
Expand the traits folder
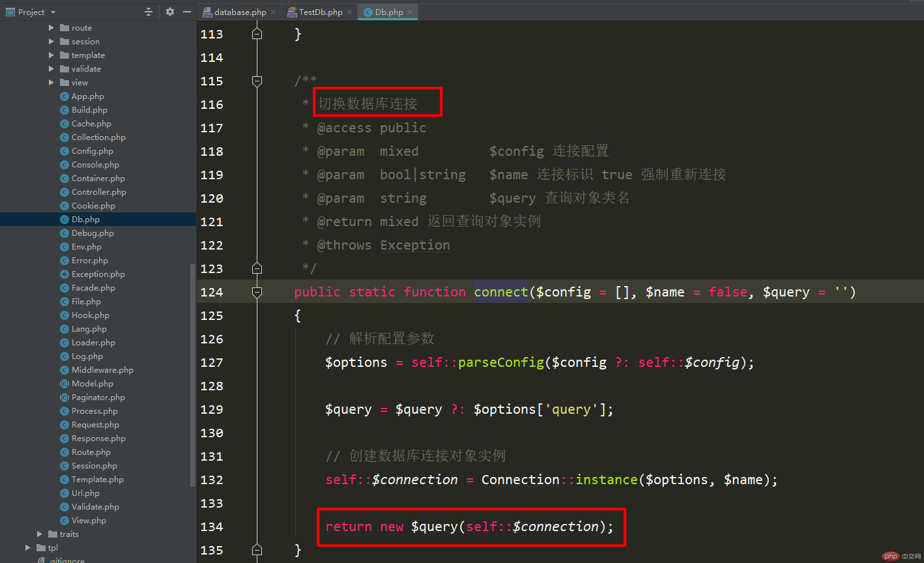40,534
